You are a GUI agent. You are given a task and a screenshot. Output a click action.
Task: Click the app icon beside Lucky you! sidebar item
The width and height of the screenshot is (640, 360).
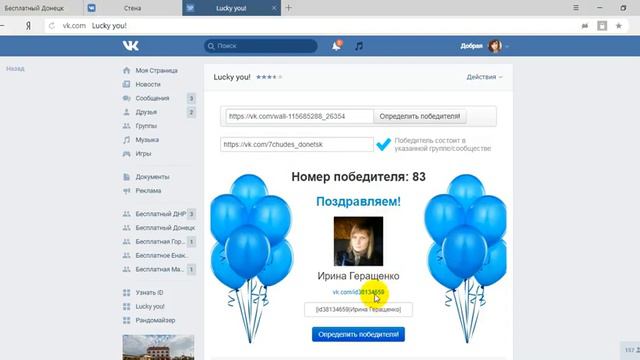pos(127,307)
